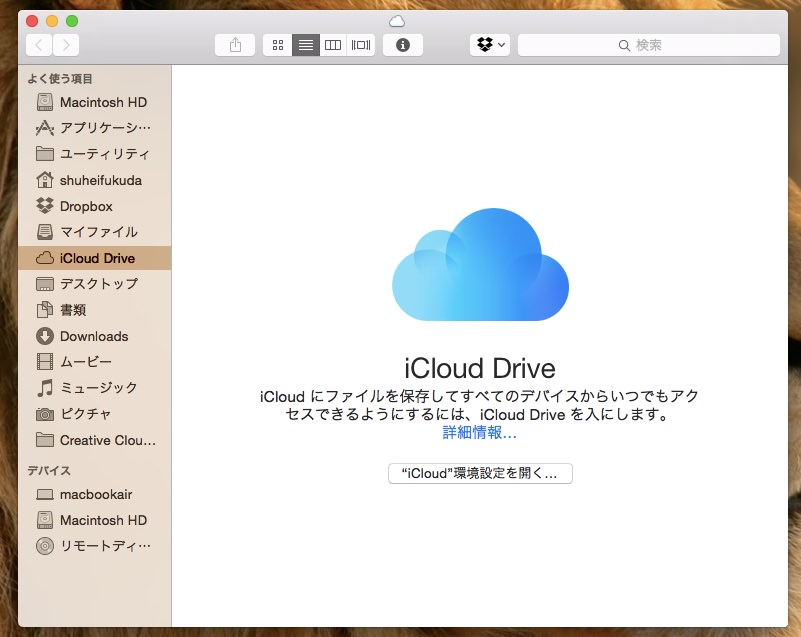The height and width of the screenshot is (637, 801).
Task: Click the house icon beside shuheifukuda
Action: tap(44, 179)
